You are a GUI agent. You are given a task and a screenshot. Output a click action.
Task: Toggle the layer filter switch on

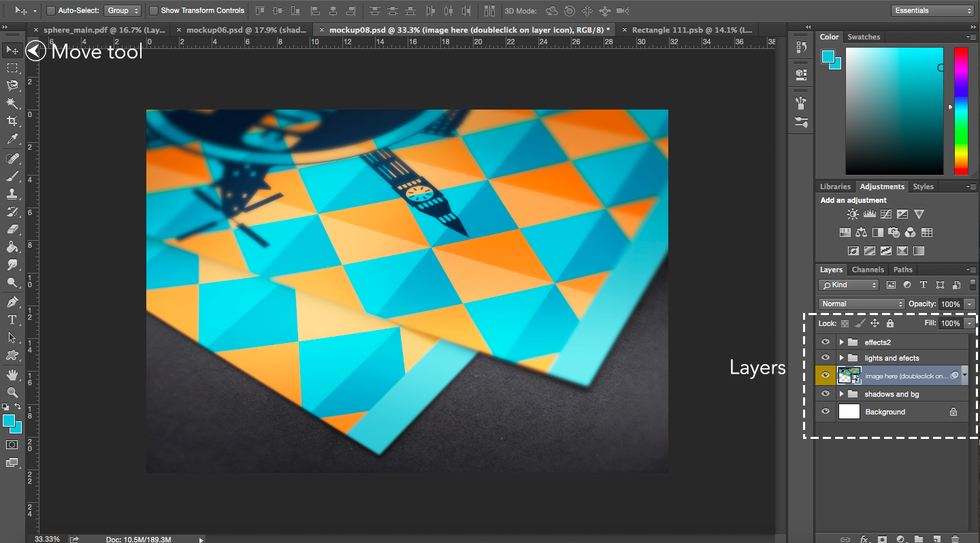[x=973, y=285]
